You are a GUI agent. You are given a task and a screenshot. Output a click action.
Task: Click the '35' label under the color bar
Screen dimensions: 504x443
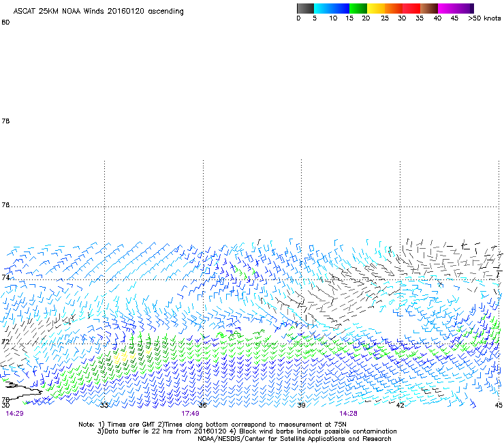[420, 18]
